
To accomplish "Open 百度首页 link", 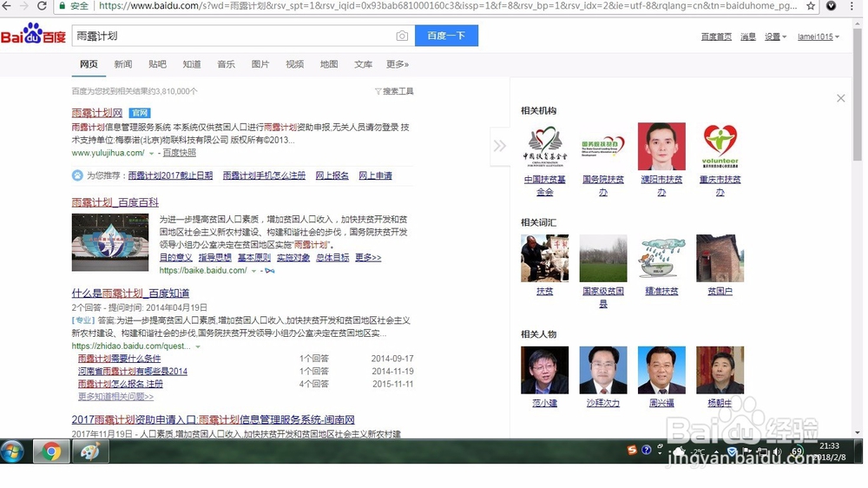I will coord(716,36).
